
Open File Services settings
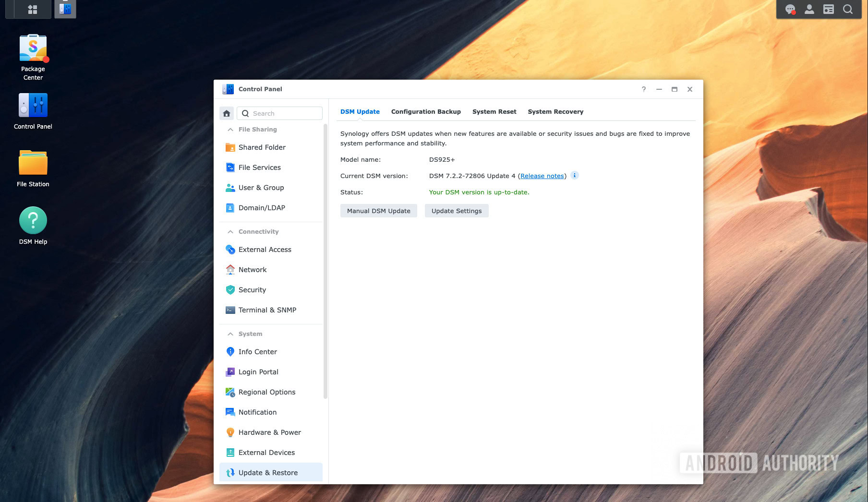tap(259, 167)
